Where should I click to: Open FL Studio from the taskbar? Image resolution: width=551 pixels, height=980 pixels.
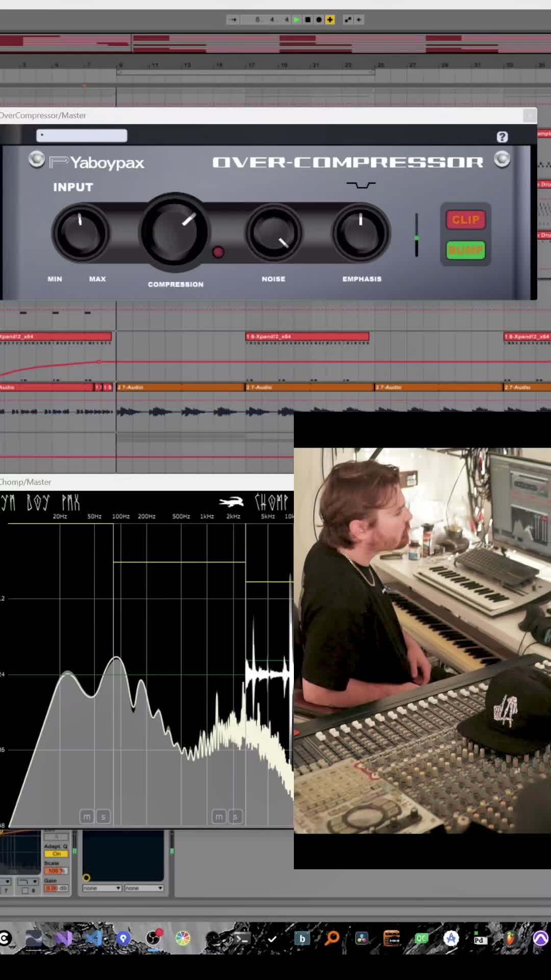point(511,938)
